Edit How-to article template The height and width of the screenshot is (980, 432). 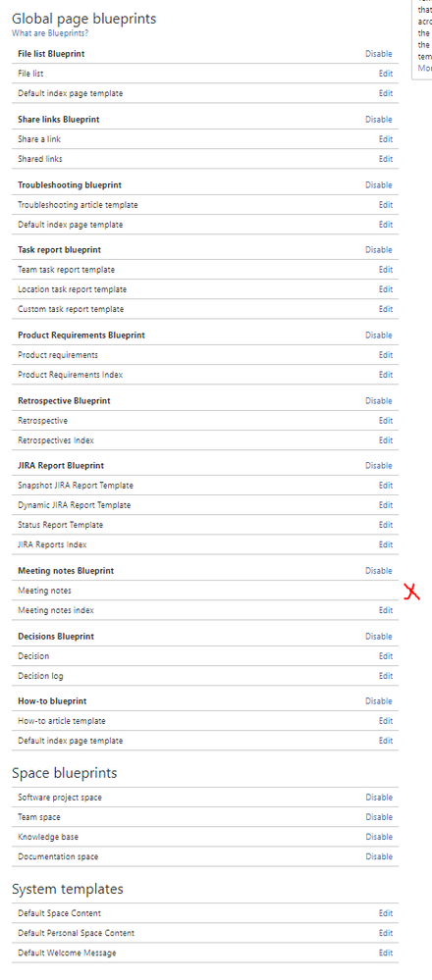(386, 721)
